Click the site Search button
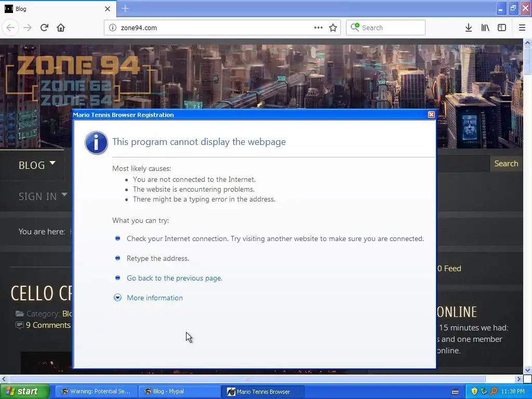Viewport: 532px width, 399px height. click(x=506, y=164)
